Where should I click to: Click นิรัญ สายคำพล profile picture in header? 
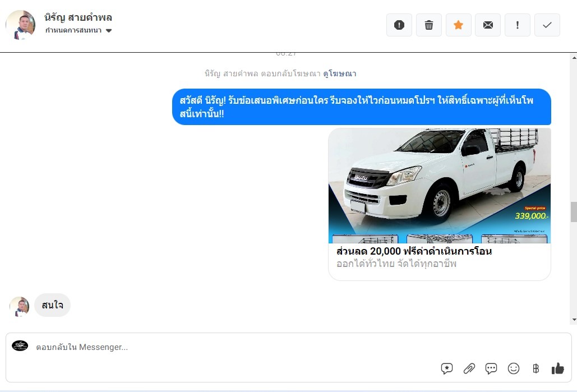[x=21, y=25]
